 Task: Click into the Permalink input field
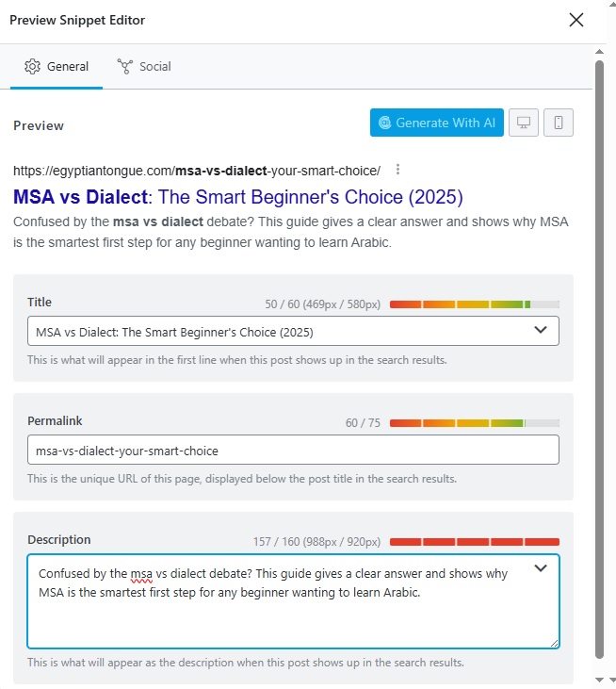click(293, 450)
